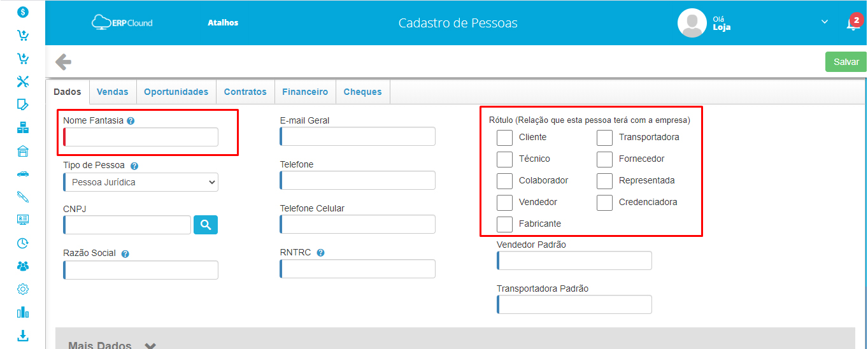The height and width of the screenshot is (349, 868).
Task: Enable the Vendedor checkbox
Action: (x=504, y=203)
